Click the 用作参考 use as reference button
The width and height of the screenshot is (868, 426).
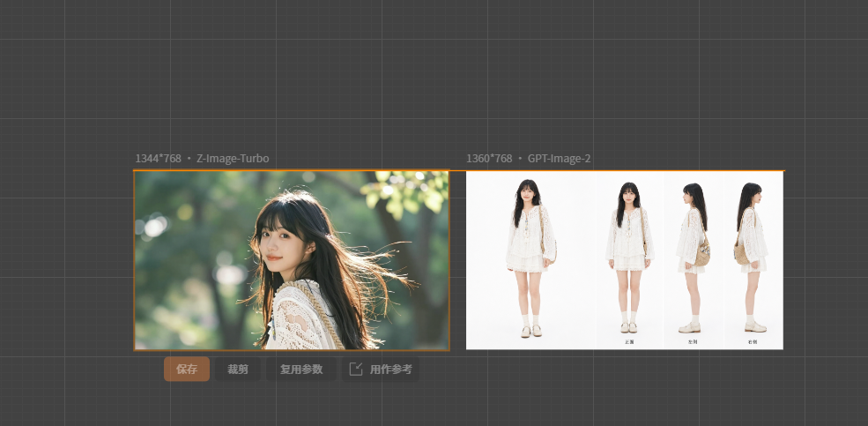pos(381,369)
